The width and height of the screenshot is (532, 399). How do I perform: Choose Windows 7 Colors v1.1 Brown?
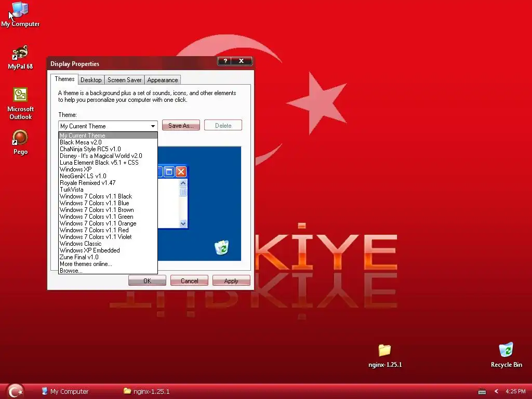[108, 210]
